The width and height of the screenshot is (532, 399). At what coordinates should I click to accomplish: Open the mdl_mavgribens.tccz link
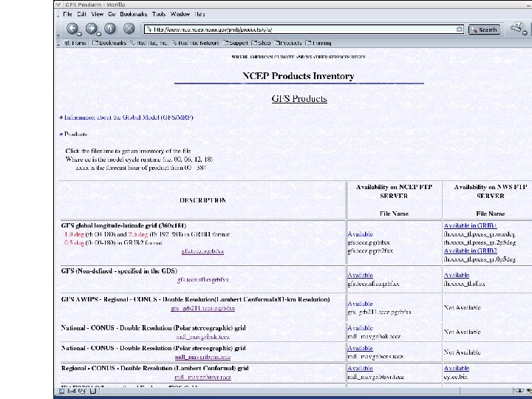point(202,357)
